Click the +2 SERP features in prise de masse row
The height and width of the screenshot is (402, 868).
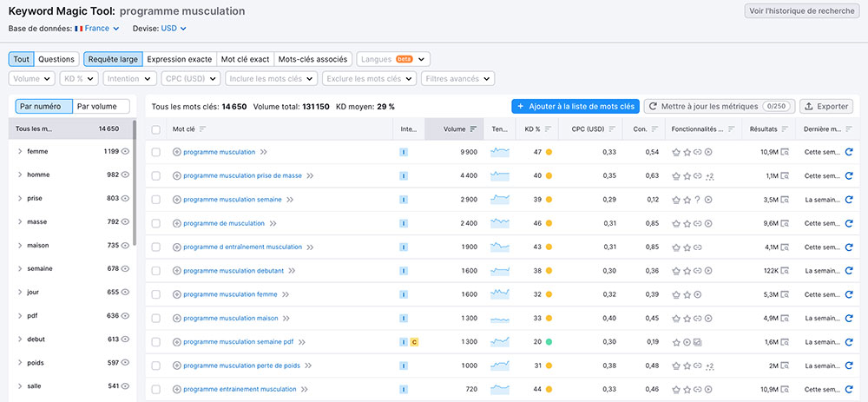710,176
